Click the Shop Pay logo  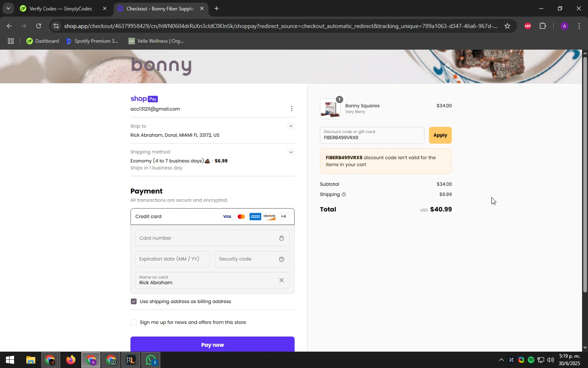click(144, 99)
